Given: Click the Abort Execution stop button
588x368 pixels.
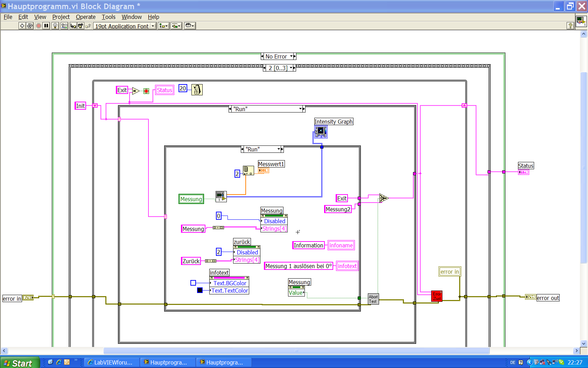Looking at the screenshot, I should [38, 26].
